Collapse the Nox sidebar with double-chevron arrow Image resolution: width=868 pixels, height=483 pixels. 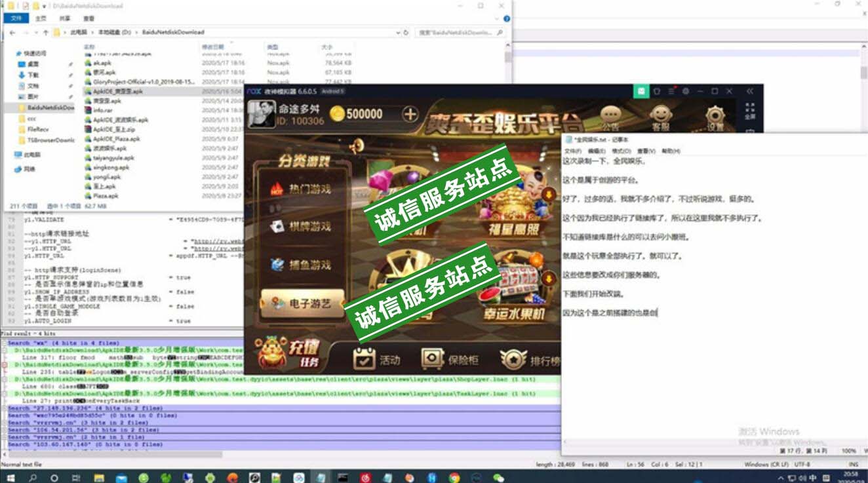(x=749, y=91)
